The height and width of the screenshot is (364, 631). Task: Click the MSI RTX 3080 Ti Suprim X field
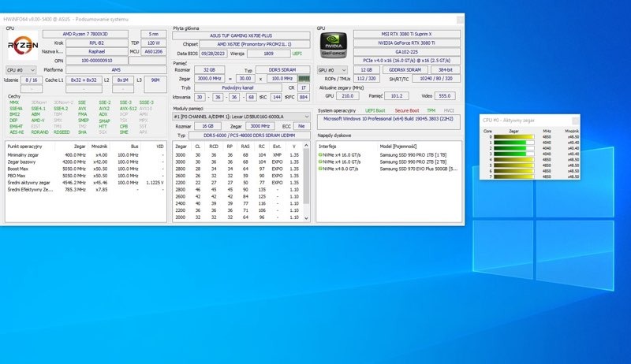[406, 34]
